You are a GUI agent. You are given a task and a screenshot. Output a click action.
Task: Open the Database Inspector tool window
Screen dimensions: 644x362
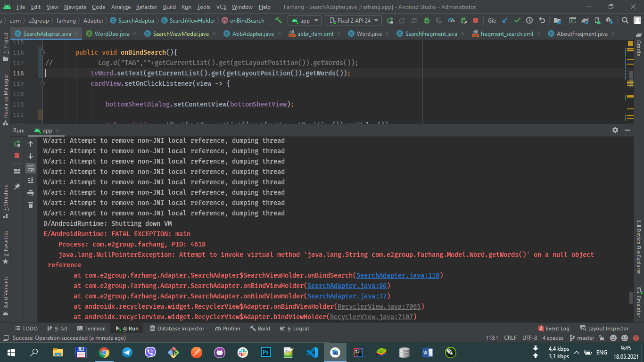(177, 329)
